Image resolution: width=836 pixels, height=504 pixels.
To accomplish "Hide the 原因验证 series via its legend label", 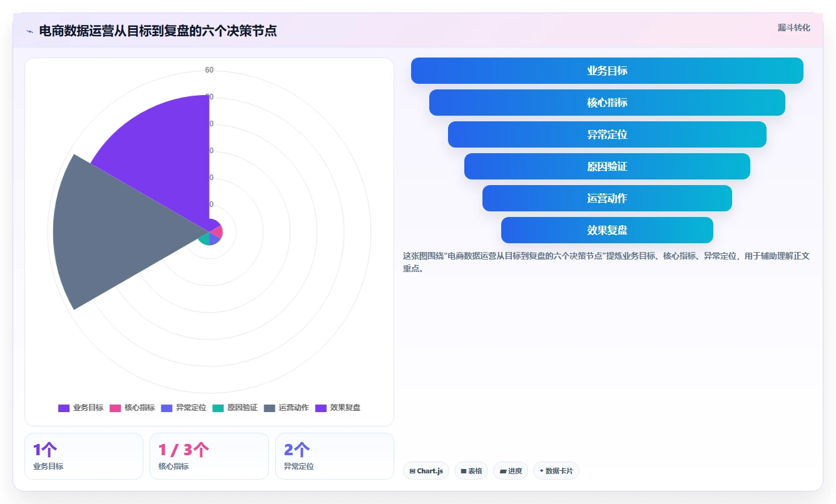I will point(242,408).
